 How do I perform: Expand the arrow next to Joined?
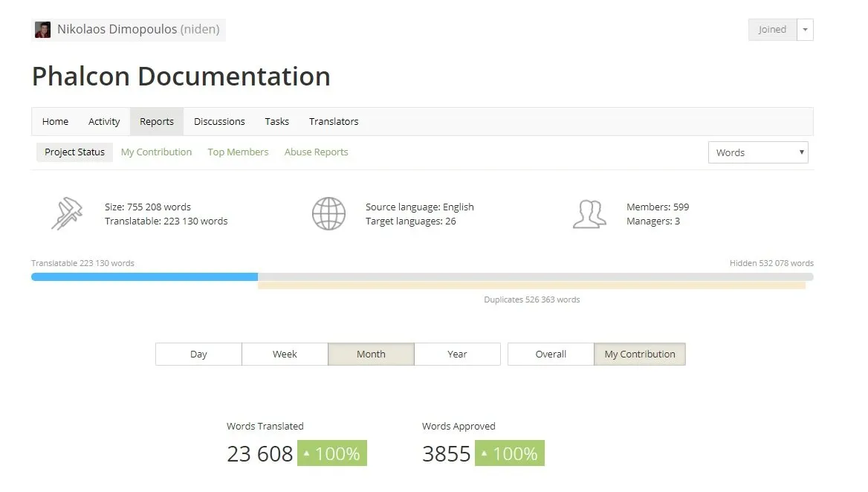point(805,30)
